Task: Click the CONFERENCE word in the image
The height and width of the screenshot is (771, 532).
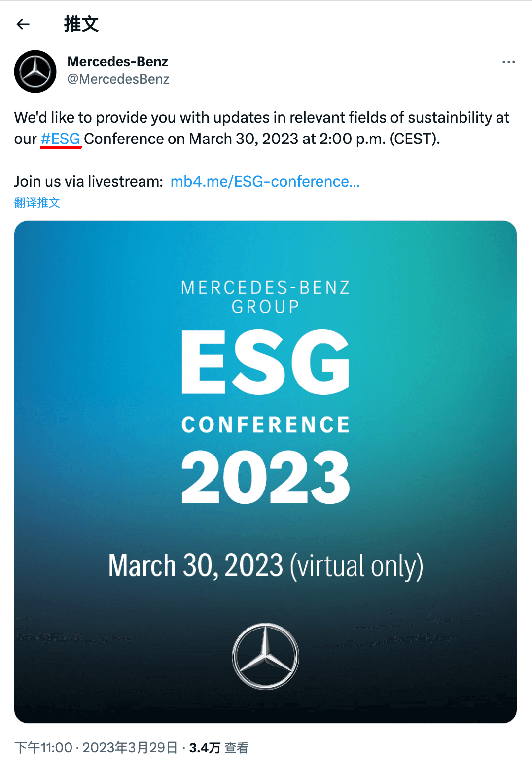Action: (x=266, y=425)
